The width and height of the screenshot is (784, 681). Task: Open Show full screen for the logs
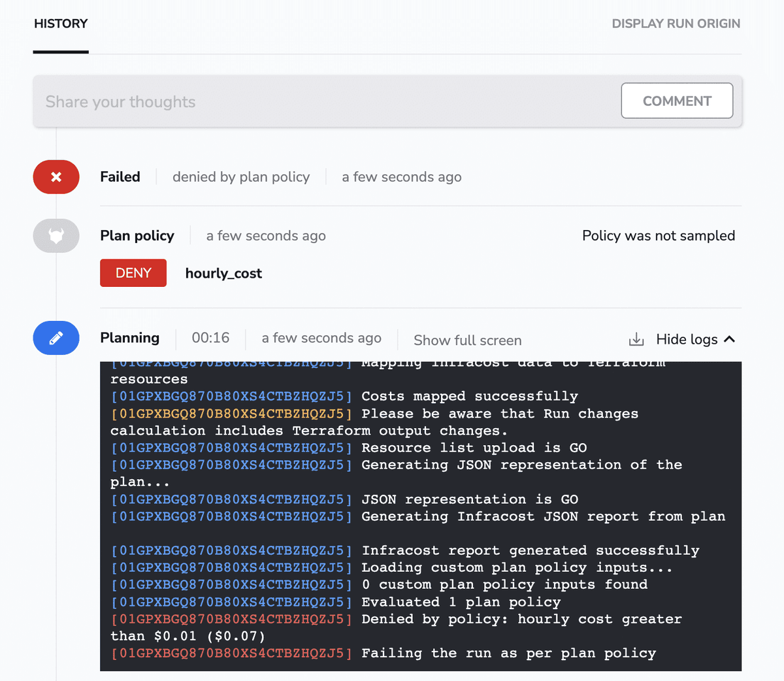coord(467,340)
